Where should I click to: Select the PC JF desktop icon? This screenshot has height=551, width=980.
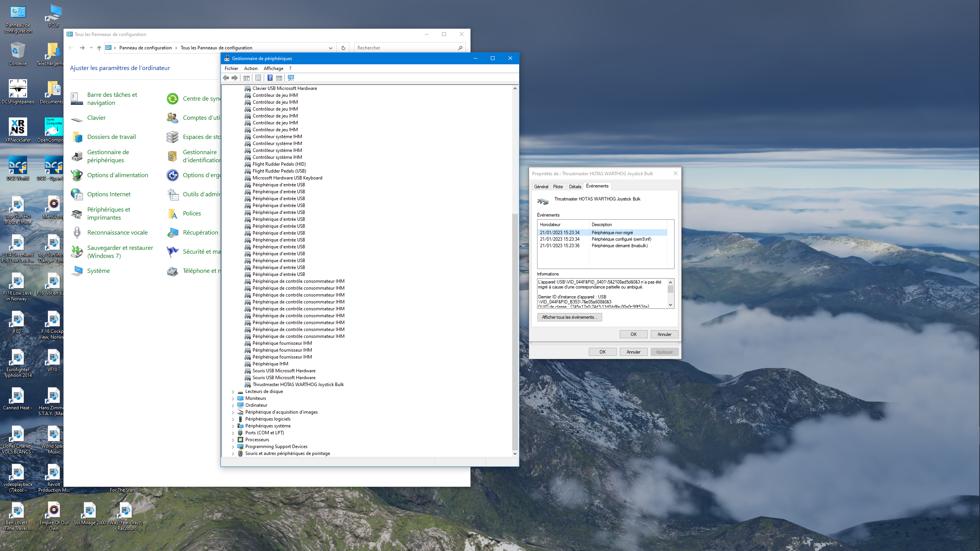click(x=54, y=16)
